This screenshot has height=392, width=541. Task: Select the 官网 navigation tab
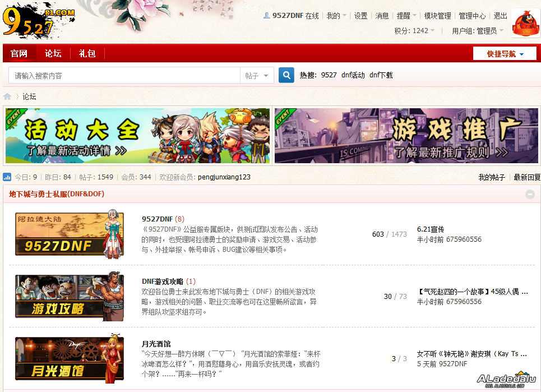(19, 54)
